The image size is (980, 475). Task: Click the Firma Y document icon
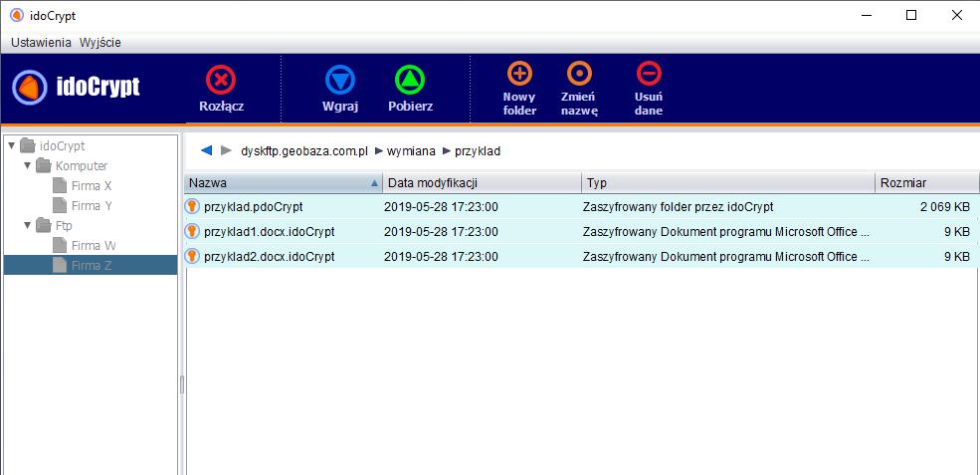pos(60,205)
